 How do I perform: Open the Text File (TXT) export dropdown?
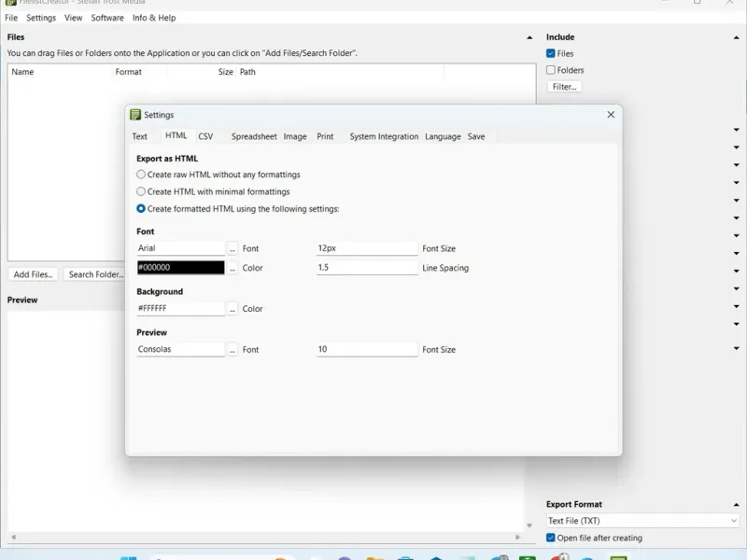tap(642, 521)
